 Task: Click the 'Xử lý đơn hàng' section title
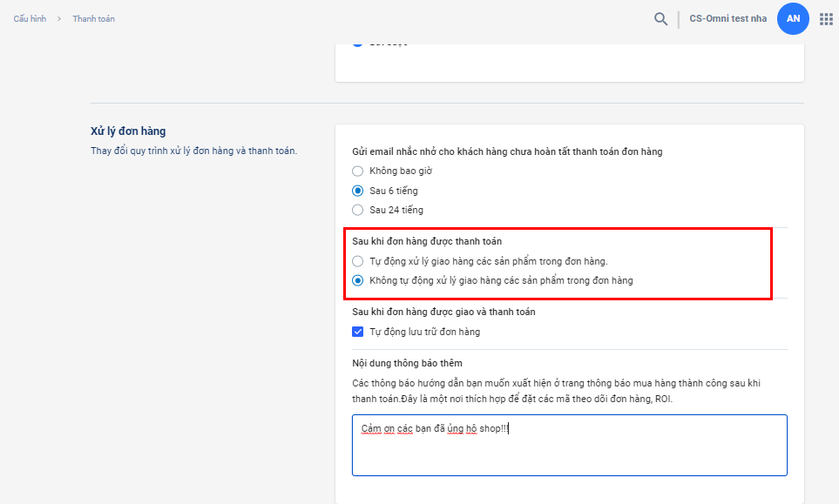tap(128, 131)
